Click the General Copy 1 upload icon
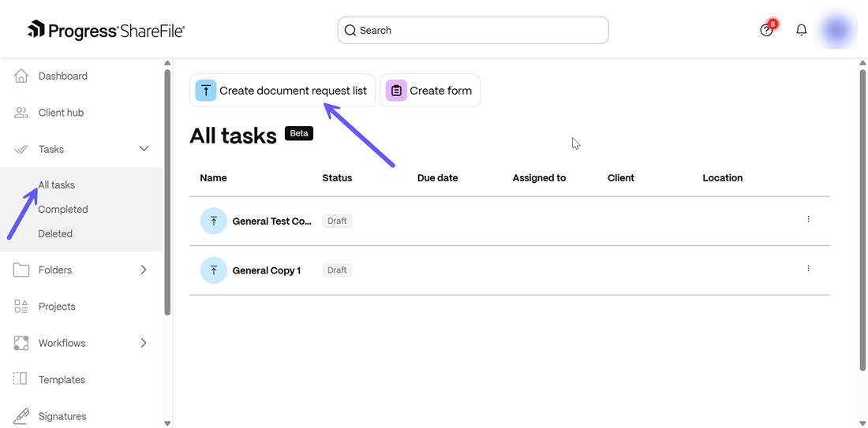This screenshot has height=428, width=868. click(214, 270)
